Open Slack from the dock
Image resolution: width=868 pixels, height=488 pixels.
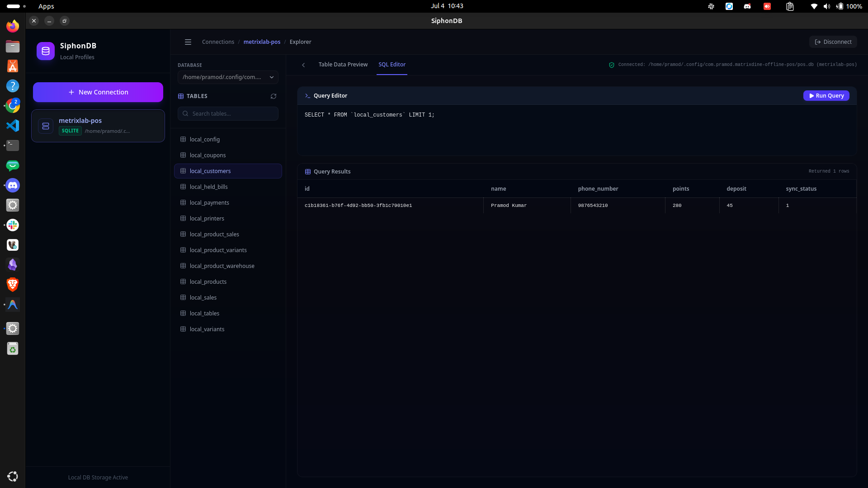[13, 225]
